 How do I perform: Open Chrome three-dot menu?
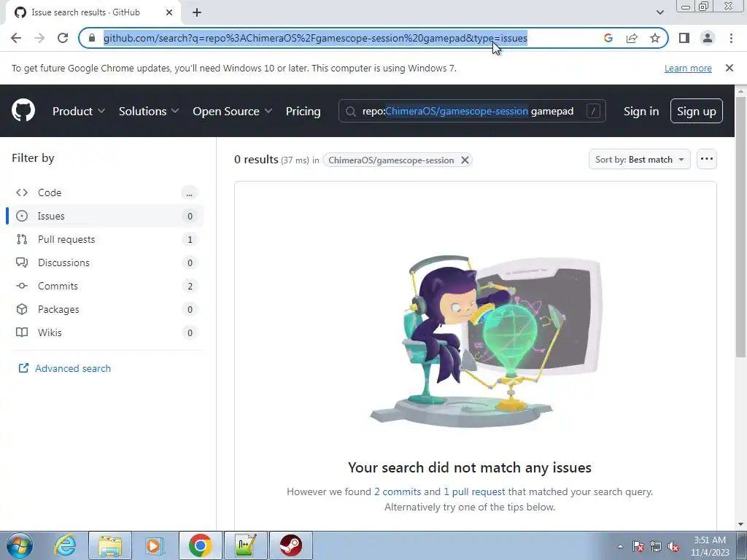[731, 38]
